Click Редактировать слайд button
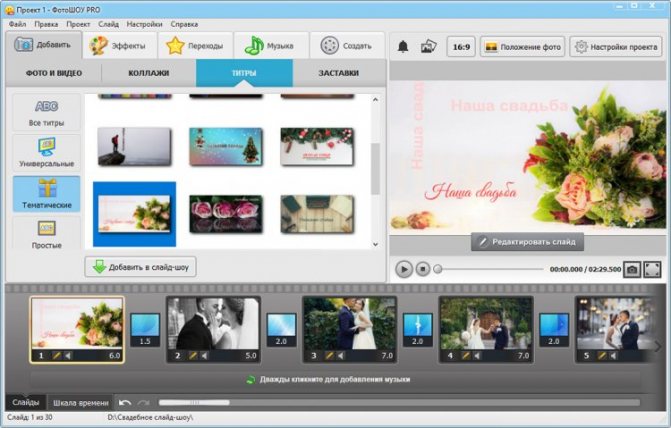671x428 pixels. coord(527,242)
